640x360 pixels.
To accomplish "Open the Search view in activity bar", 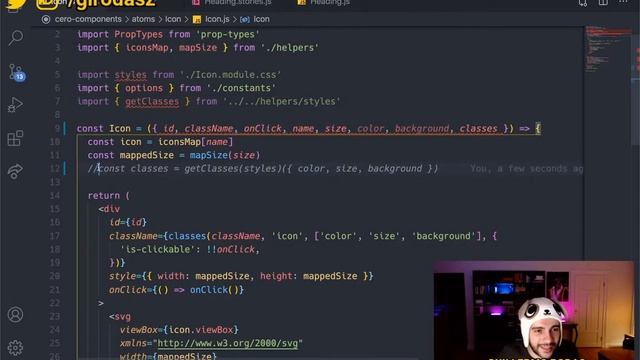I will point(16,38).
